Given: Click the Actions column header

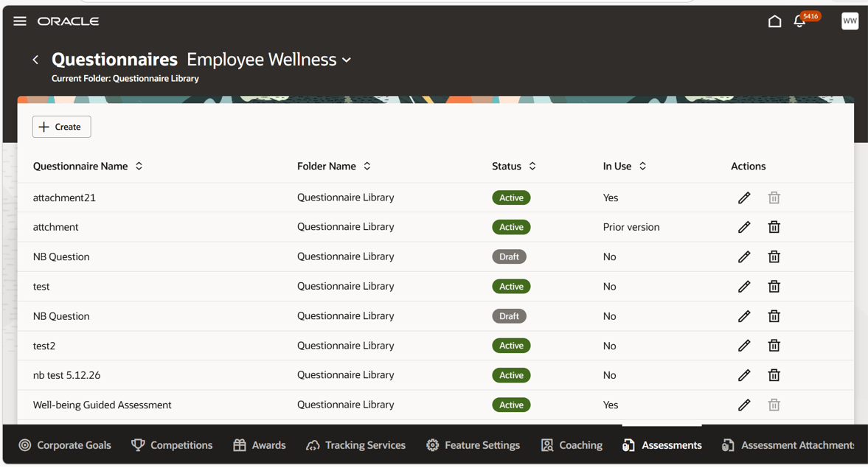Looking at the screenshot, I should point(748,166).
